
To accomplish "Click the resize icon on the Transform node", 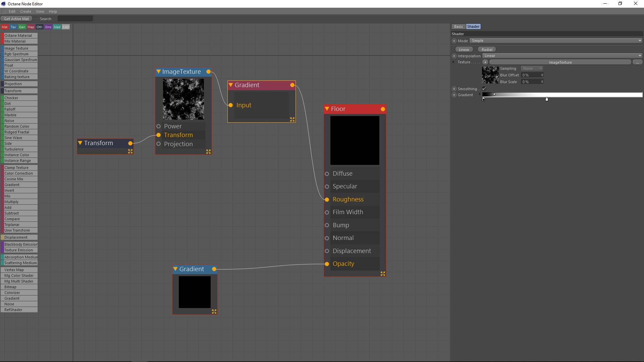I will [x=130, y=152].
